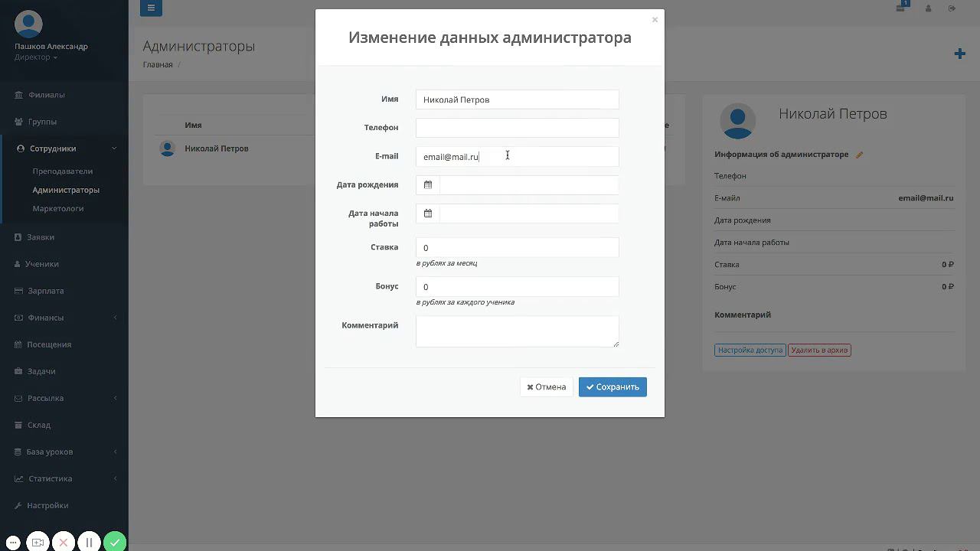980x551 pixels.
Task: Click the E-mail input field
Action: 517,156
